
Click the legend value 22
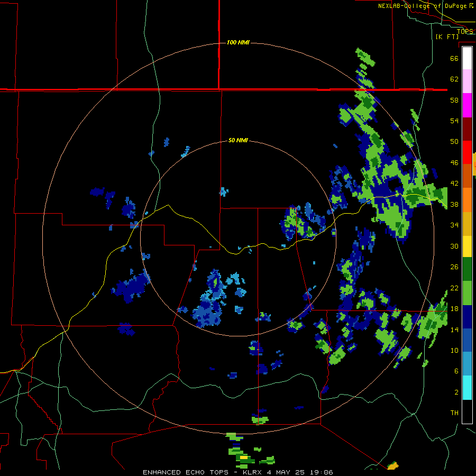tap(454, 288)
